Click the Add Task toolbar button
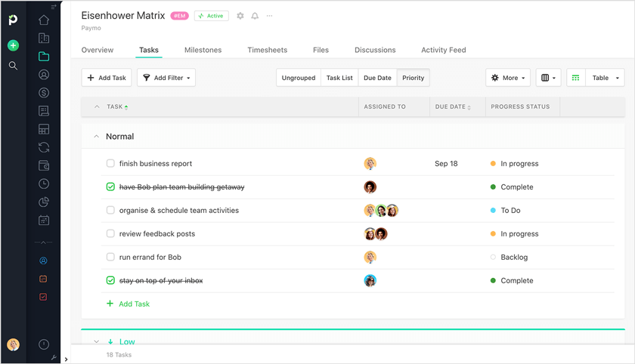 coord(107,78)
